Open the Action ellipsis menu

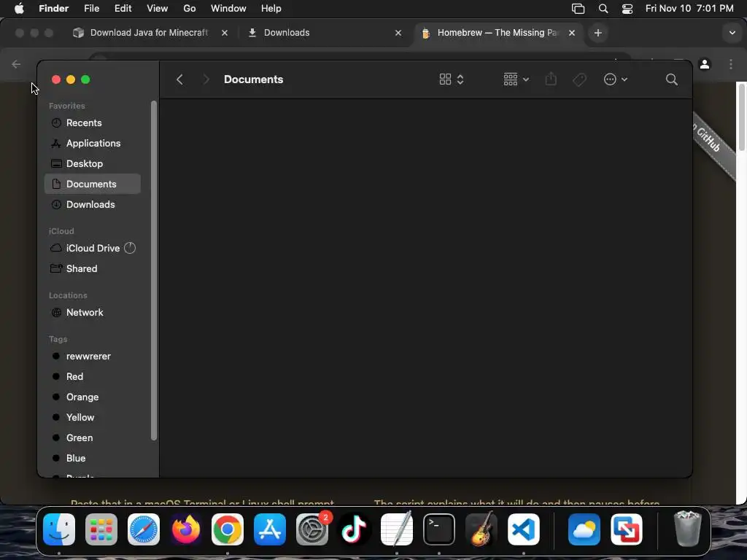[615, 79]
